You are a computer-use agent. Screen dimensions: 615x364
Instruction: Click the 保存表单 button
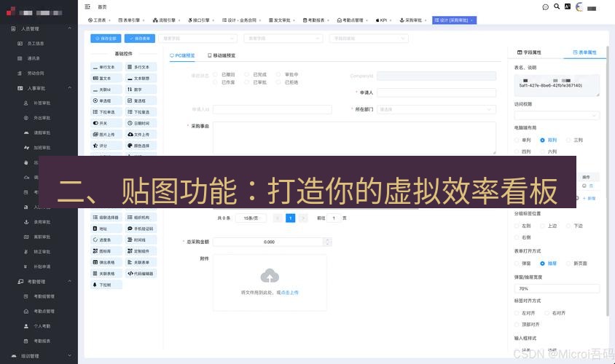coord(140,39)
